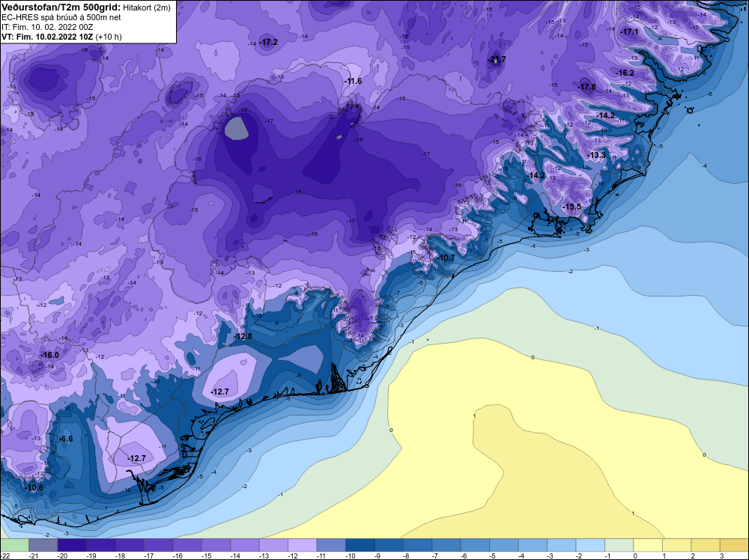Click the legend scale label 1

pyautogui.click(x=664, y=556)
